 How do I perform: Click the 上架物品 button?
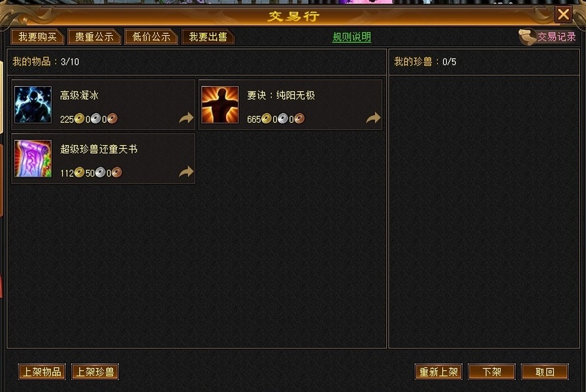click(x=42, y=372)
